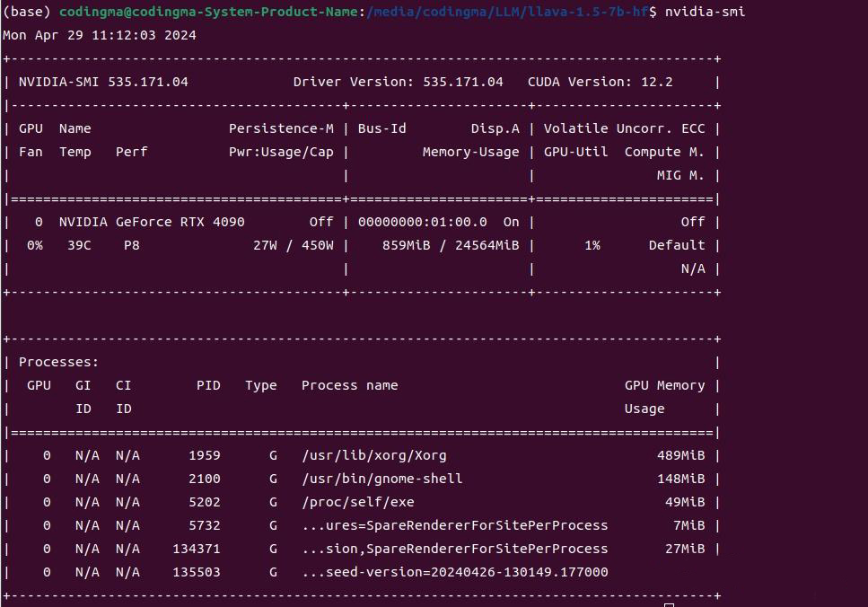The width and height of the screenshot is (868, 607).
Task: Click the '(base)' conda environment prefix
Action: (27, 12)
